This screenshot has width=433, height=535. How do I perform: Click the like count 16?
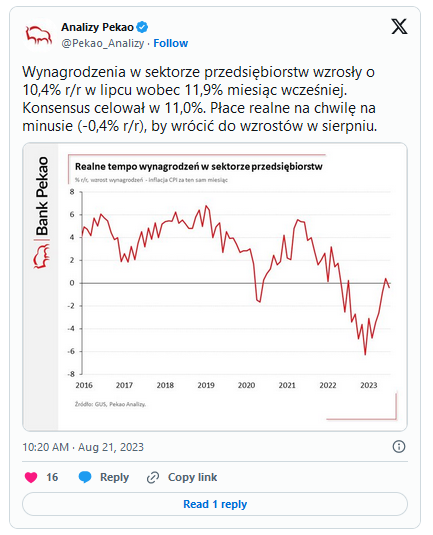coord(52,477)
